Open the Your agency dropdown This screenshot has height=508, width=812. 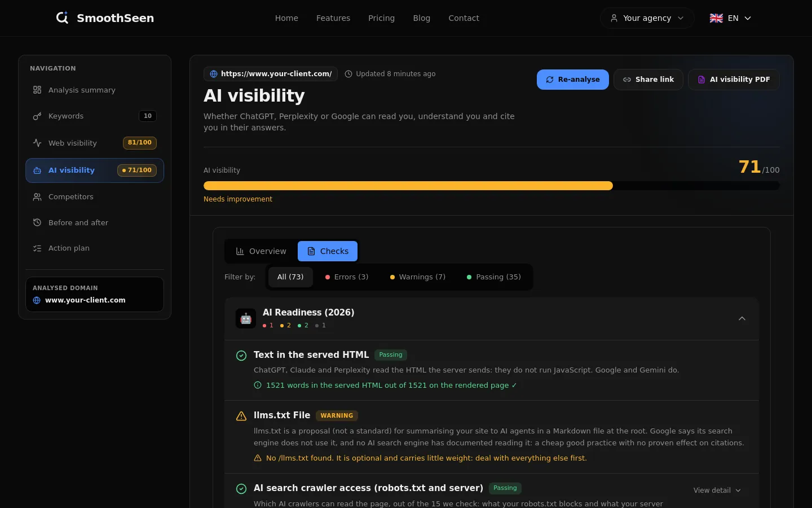pos(647,18)
